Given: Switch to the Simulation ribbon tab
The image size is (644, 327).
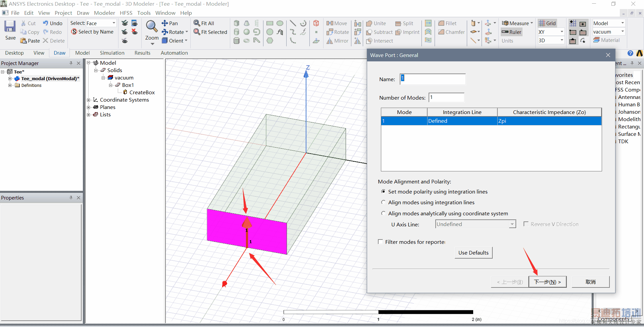Looking at the screenshot, I should pyautogui.click(x=112, y=53).
